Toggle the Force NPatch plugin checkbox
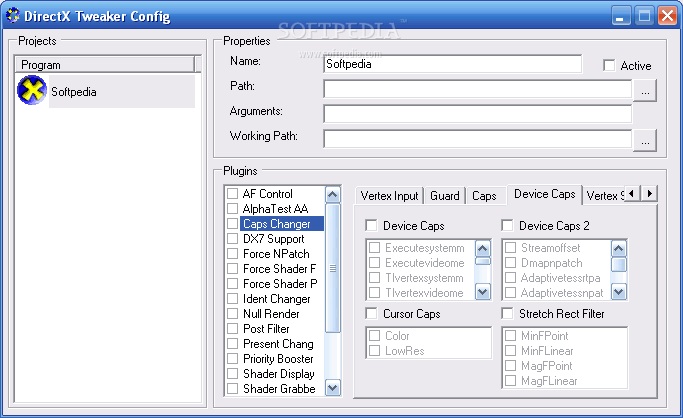 233,253
